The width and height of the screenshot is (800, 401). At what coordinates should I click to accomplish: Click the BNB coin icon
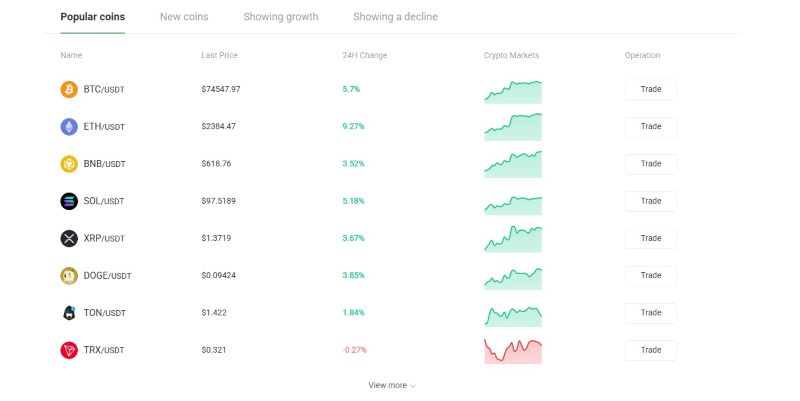pyautogui.click(x=69, y=164)
